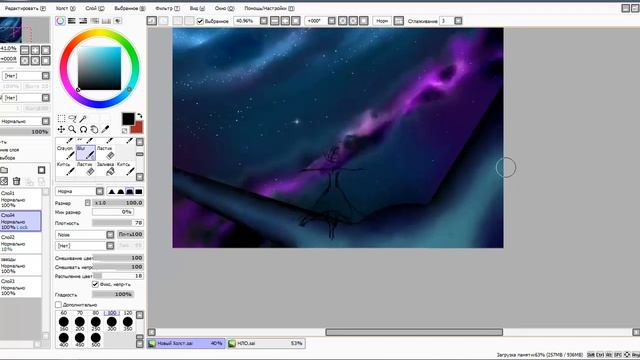Click the Норм view button in toolbar
This screenshot has height=360, width=640.
pyautogui.click(x=382, y=21)
